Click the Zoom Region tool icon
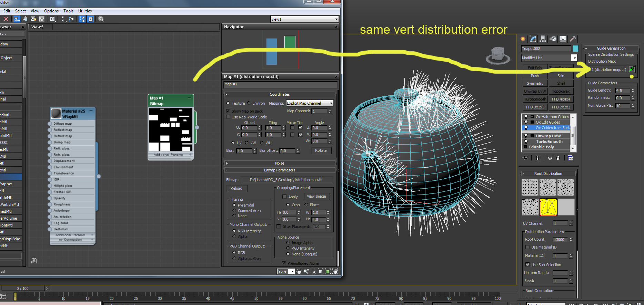This screenshot has height=305, width=644. (313, 271)
